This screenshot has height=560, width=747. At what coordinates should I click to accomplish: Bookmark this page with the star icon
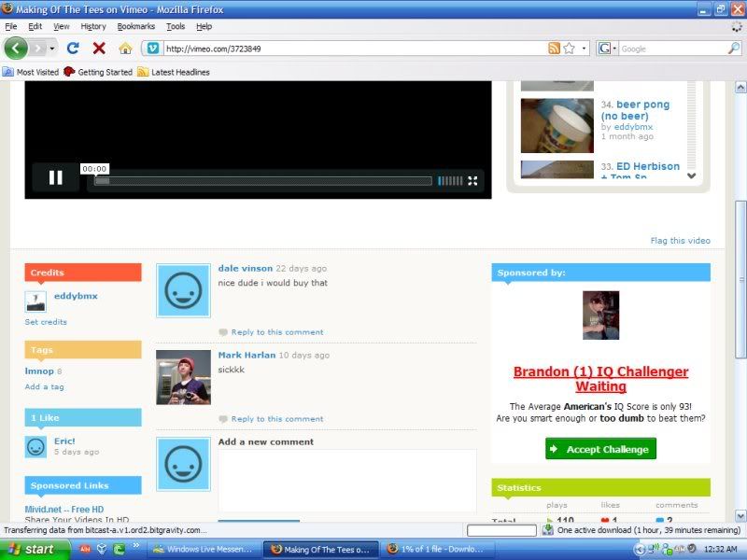tap(569, 49)
